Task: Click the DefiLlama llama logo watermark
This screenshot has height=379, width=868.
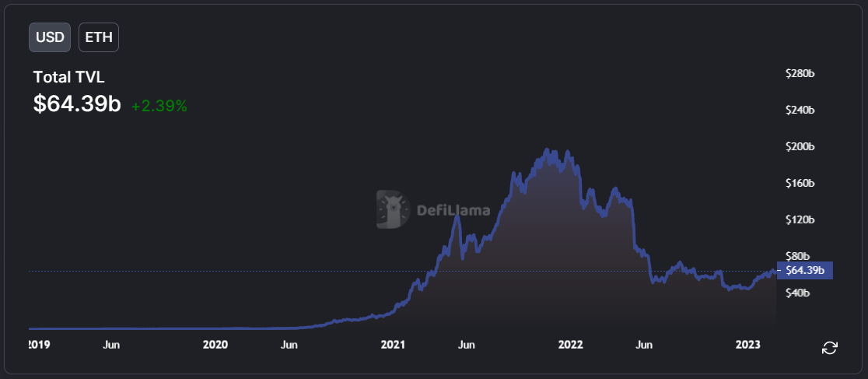Action: tap(393, 209)
